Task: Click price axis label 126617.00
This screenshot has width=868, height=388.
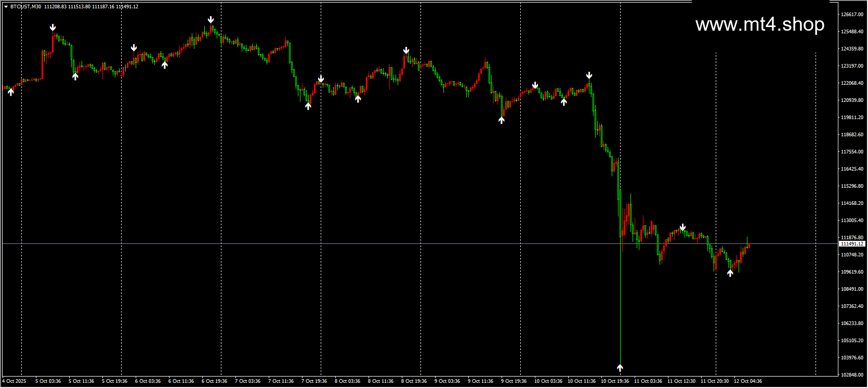Action: [x=852, y=15]
